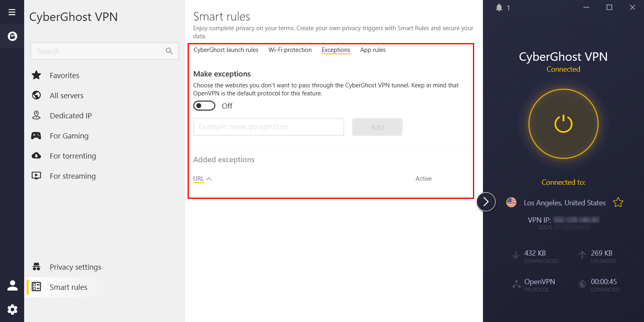
Task: Add Los Angeles to favorites star
Action: pos(618,202)
